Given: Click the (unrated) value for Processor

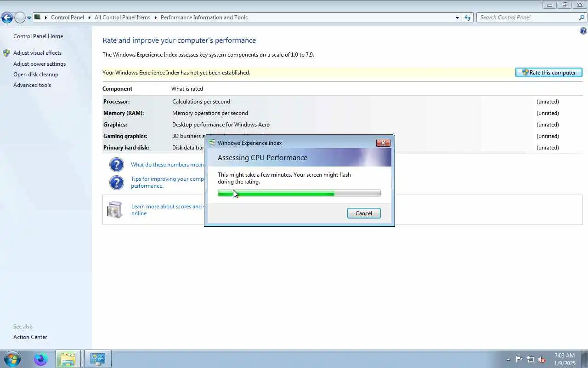Looking at the screenshot, I should click(548, 102).
